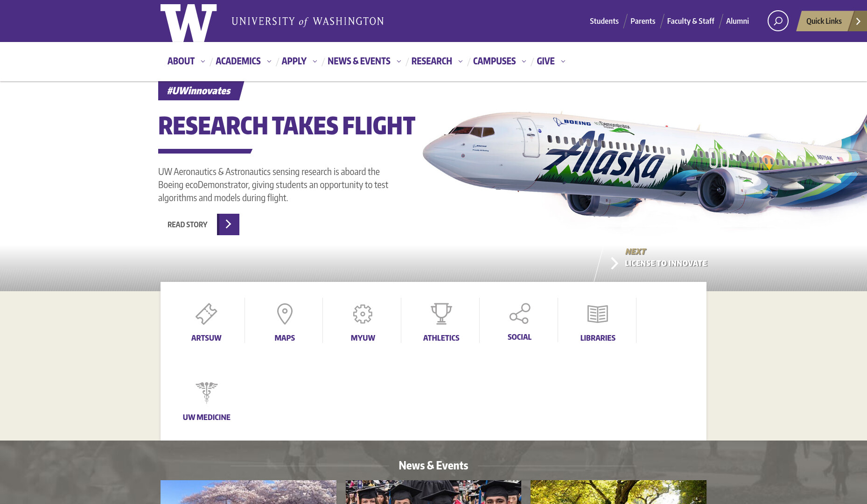Open the News & Events menu item
Screen dimensions: 867x504
pyautogui.click(x=359, y=61)
